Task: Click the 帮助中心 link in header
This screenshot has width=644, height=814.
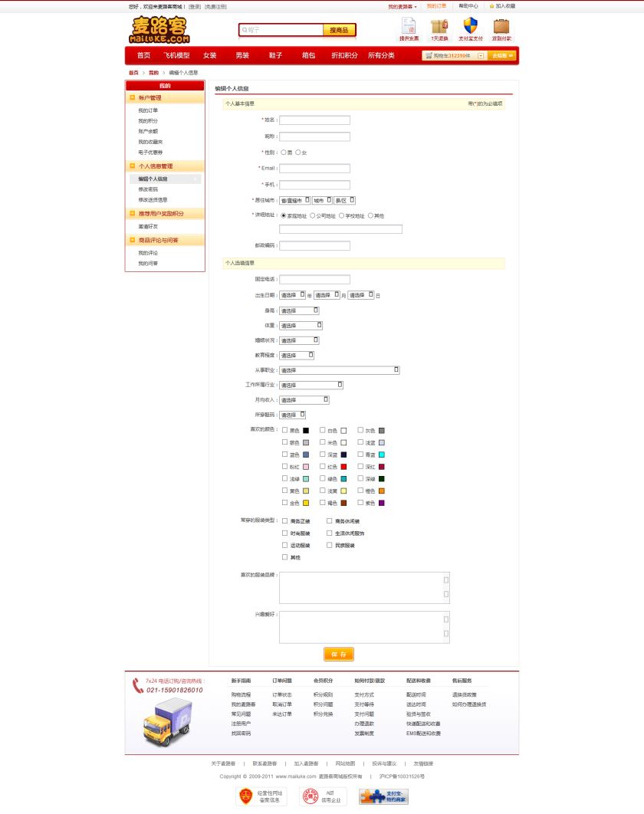Action: 468,6
